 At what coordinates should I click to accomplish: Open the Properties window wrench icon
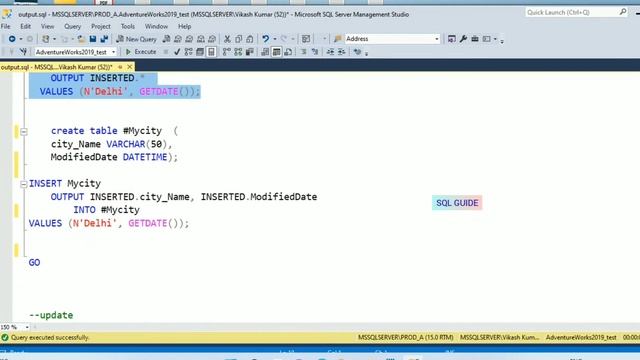(463, 39)
